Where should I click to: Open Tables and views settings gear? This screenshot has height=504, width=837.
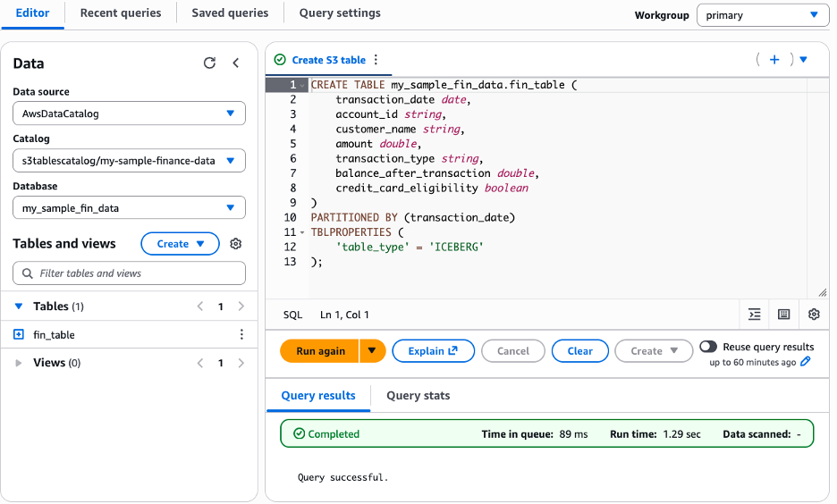(235, 244)
